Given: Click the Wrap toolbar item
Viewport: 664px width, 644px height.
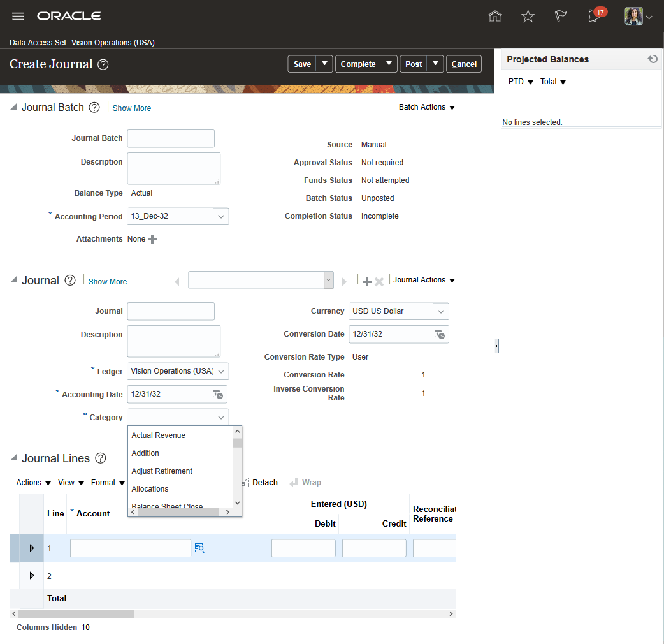Looking at the screenshot, I should (305, 483).
